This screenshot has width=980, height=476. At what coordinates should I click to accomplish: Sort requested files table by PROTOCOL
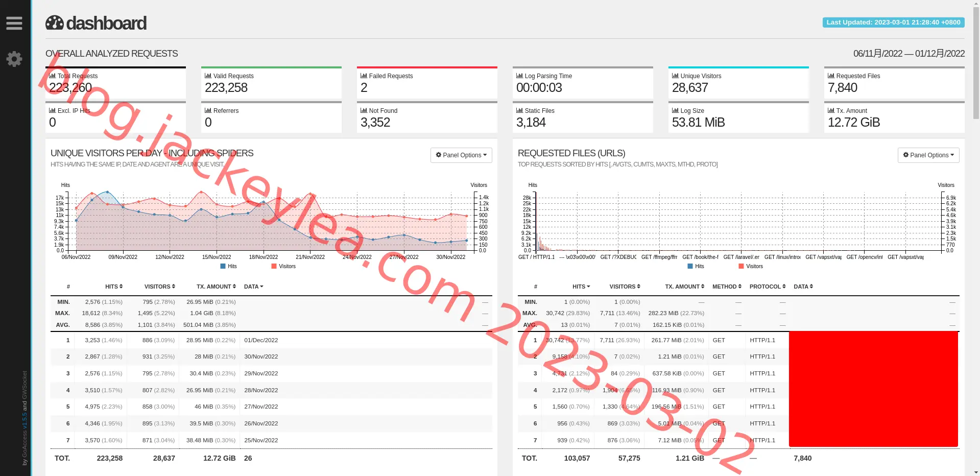click(x=768, y=287)
